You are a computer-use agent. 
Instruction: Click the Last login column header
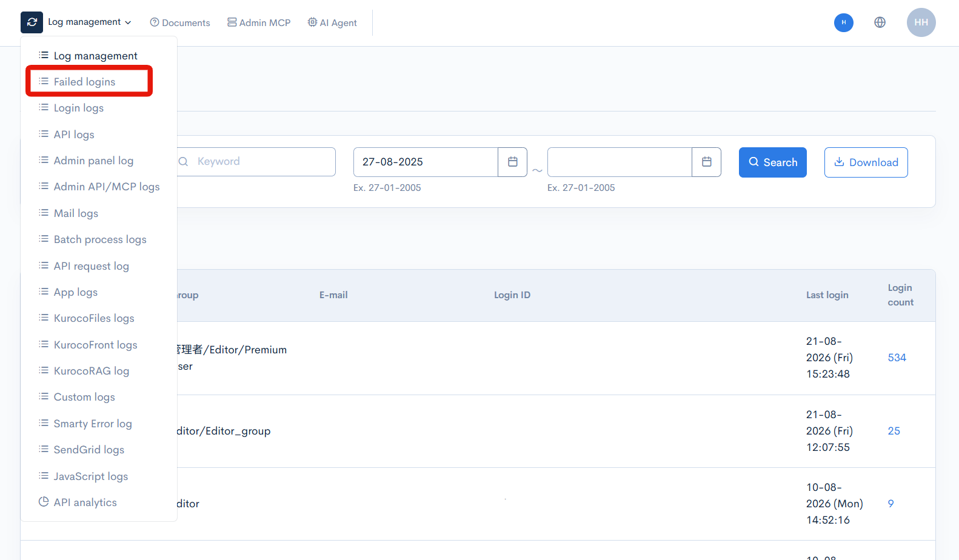coord(827,295)
